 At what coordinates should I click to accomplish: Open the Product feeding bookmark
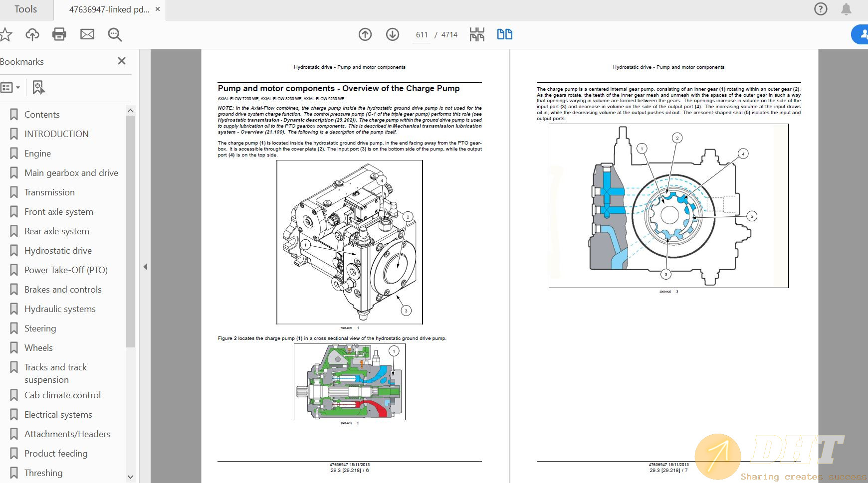click(x=56, y=454)
